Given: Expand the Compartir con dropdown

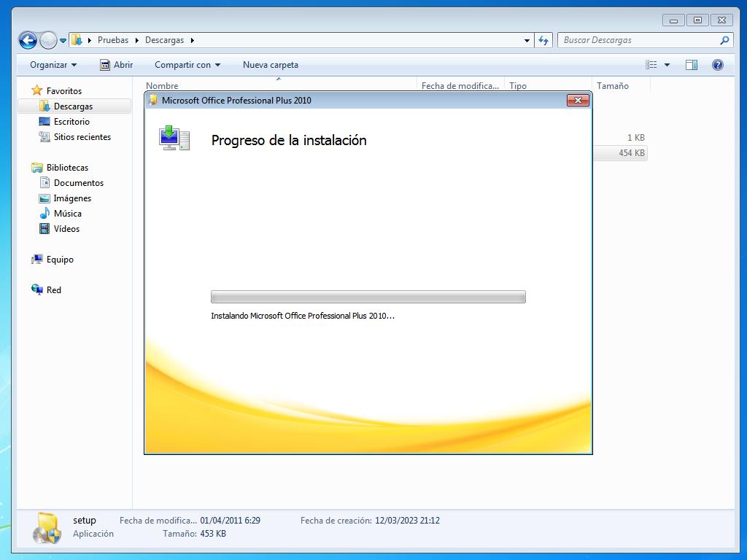Looking at the screenshot, I should (187, 65).
